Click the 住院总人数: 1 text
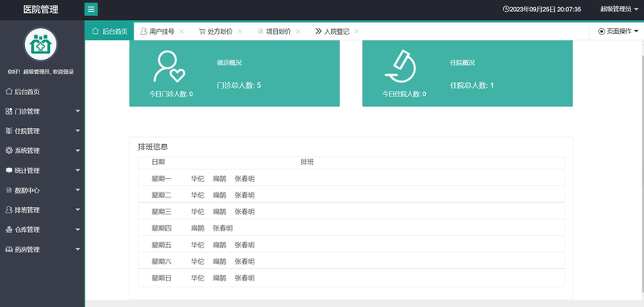The image size is (644, 307). pos(472,85)
